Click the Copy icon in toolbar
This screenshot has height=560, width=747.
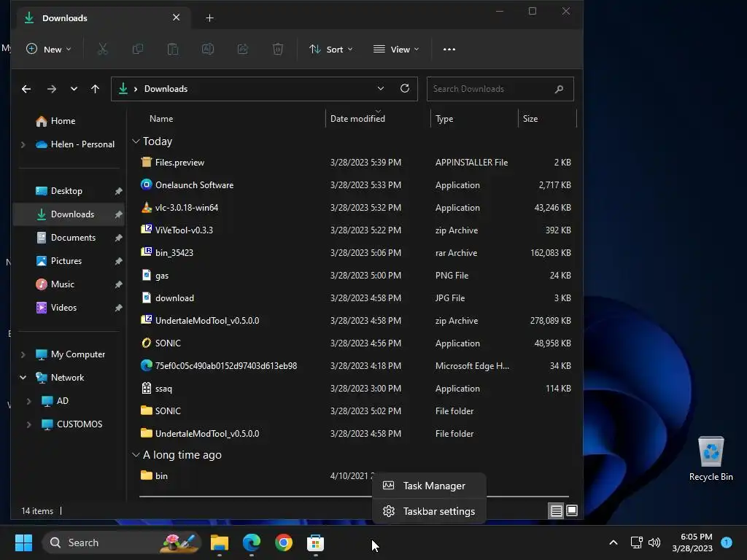point(138,49)
